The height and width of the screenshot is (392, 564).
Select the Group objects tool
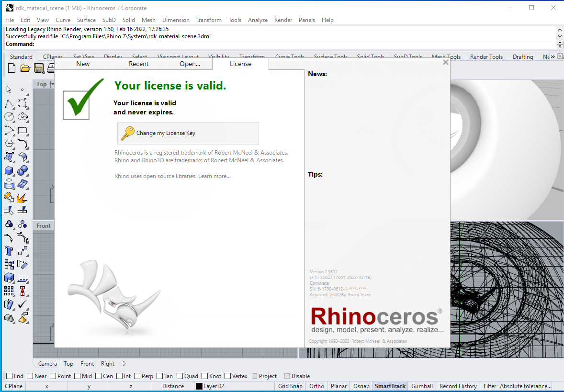point(9,224)
